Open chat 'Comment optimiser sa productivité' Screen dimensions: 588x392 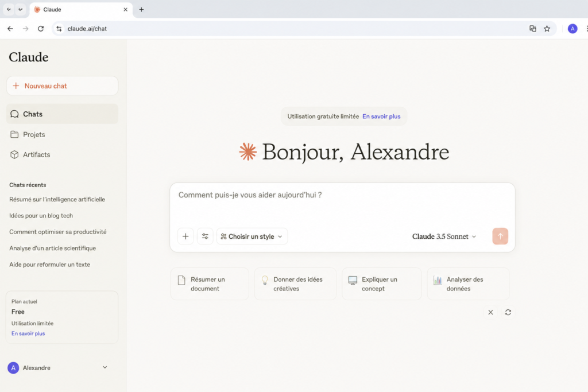pyautogui.click(x=58, y=232)
